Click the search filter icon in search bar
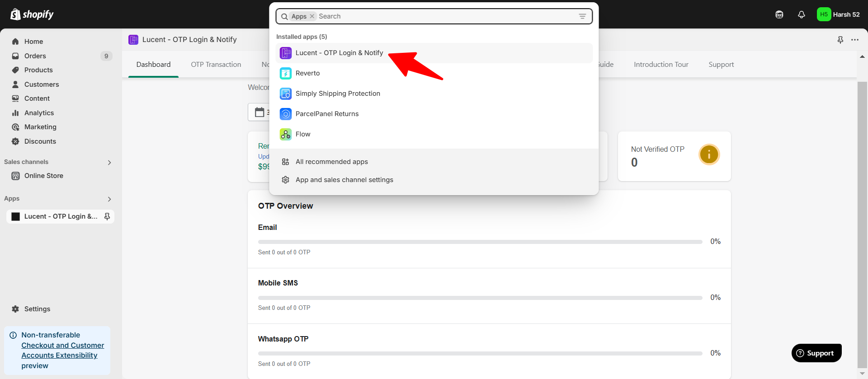The width and height of the screenshot is (868, 379). click(x=582, y=16)
